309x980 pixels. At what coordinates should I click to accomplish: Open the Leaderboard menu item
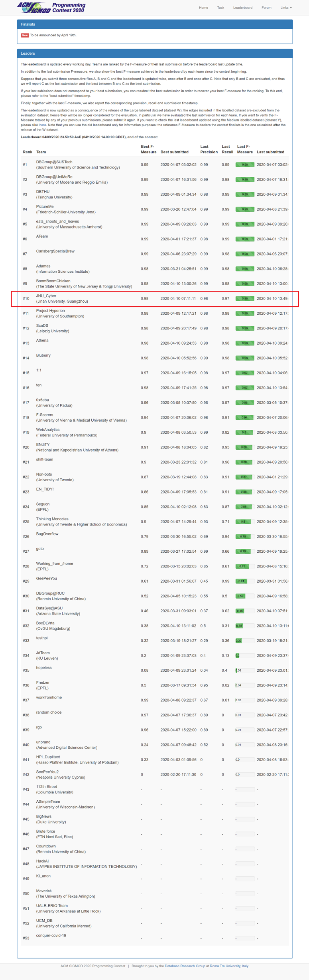click(x=243, y=8)
